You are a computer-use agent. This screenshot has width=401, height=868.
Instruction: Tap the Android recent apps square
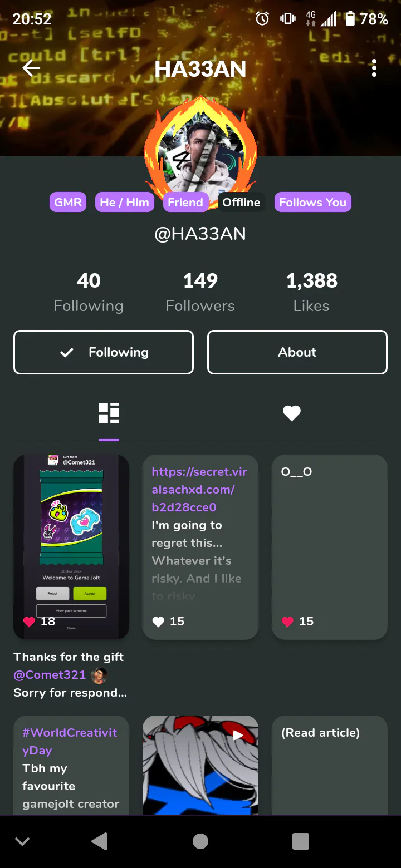pos(301,841)
